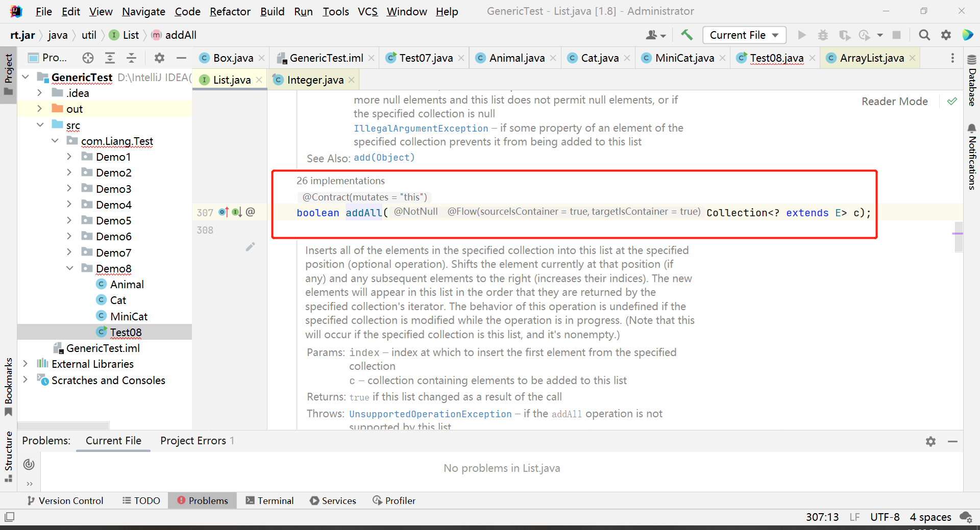980x530 pixels.
Task: Hide the Project panel with minus icon
Action: click(181, 58)
